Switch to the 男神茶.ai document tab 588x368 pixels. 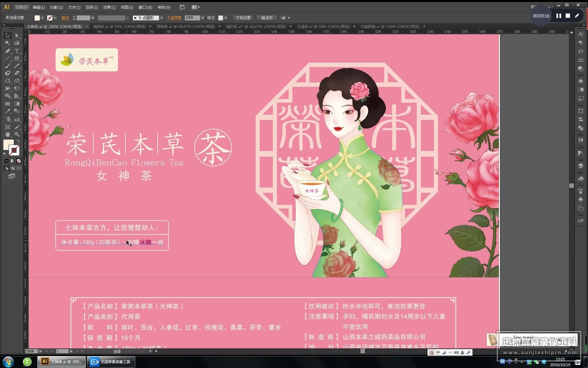click(x=185, y=27)
